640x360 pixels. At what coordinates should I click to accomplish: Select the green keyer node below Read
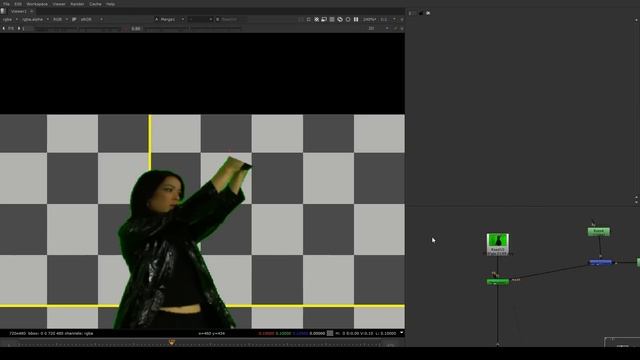498,281
